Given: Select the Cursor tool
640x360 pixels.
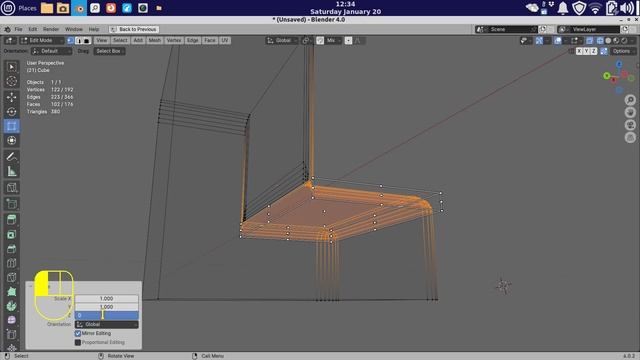Looking at the screenshot, I should tap(11, 81).
